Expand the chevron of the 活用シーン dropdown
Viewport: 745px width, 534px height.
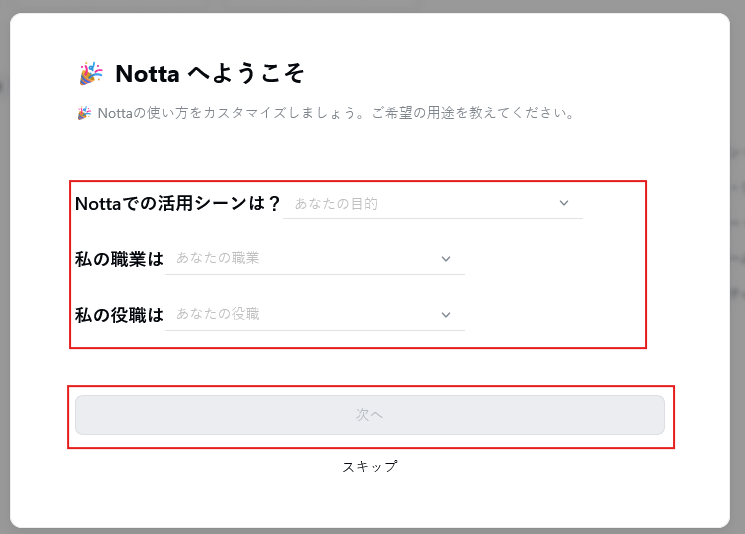[x=564, y=203]
